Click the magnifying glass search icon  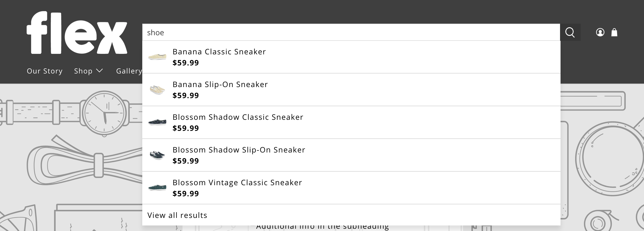pos(570,32)
